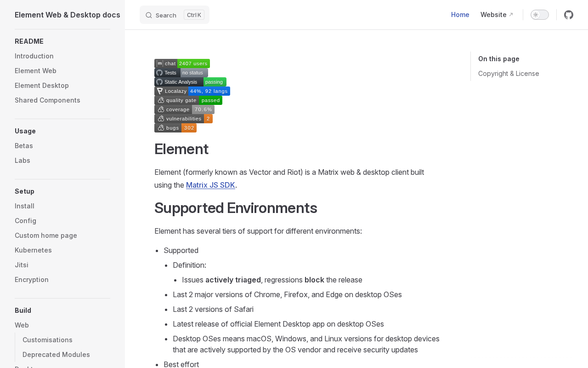Open the GitHub repository icon
The width and height of the screenshot is (588, 368).
pyautogui.click(x=569, y=15)
